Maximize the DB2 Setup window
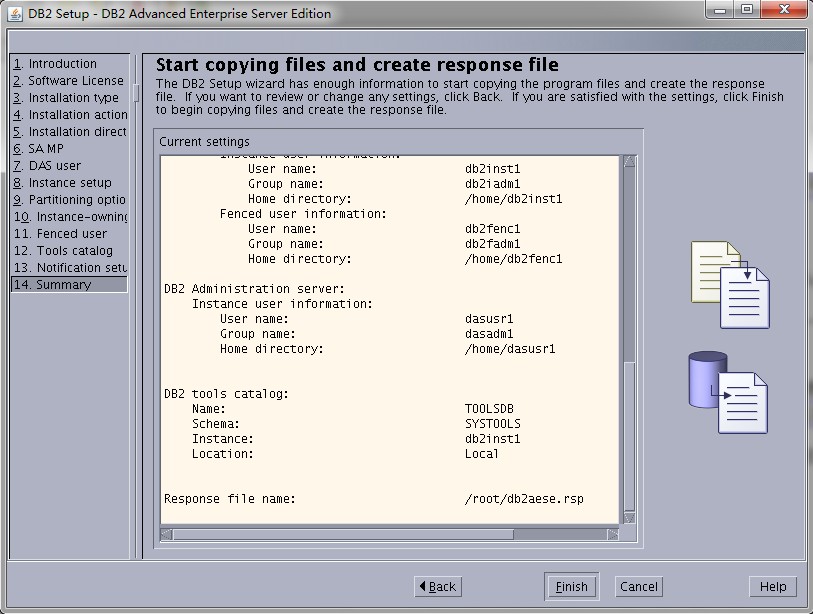This screenshot has width=813, height=614. point(747,10)
